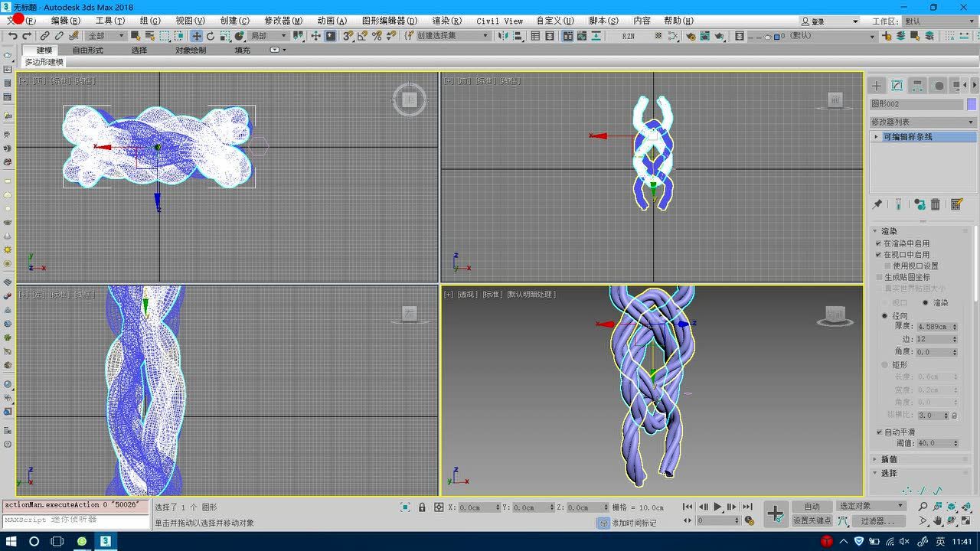Click the 多边形建模 panel button
Viewport: 980px width, 551px height.
pos(44,62)
